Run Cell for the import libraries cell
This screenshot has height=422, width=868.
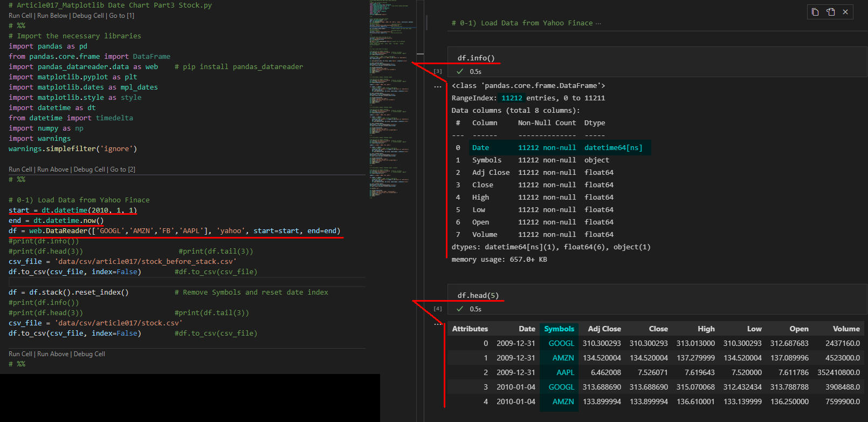[x=20, y=16]
